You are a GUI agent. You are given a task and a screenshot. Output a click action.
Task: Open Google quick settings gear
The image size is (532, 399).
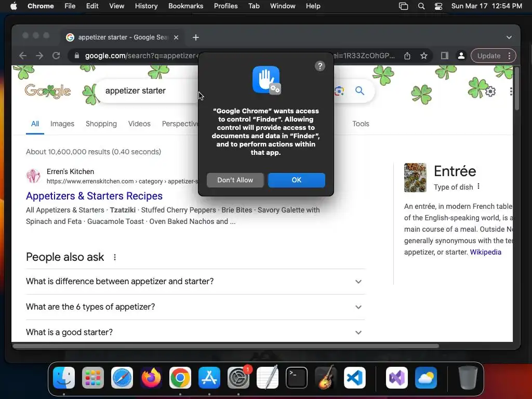click(490, 91)
